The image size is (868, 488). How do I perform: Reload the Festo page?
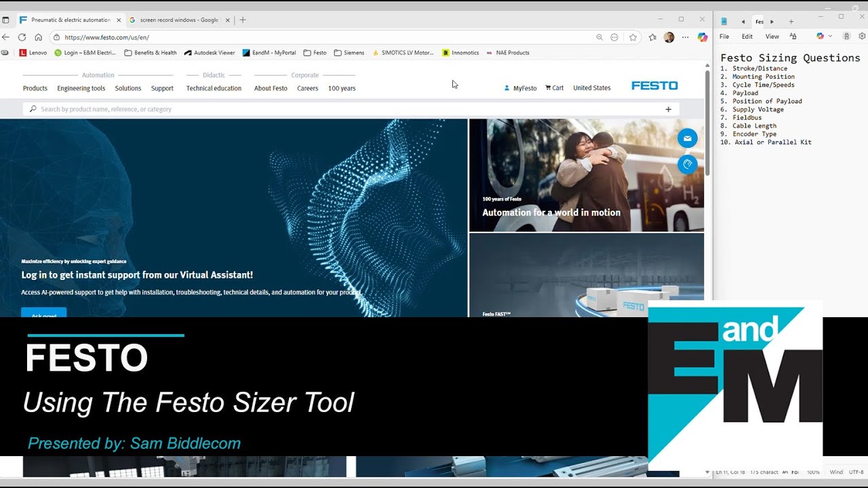point(22,37)
